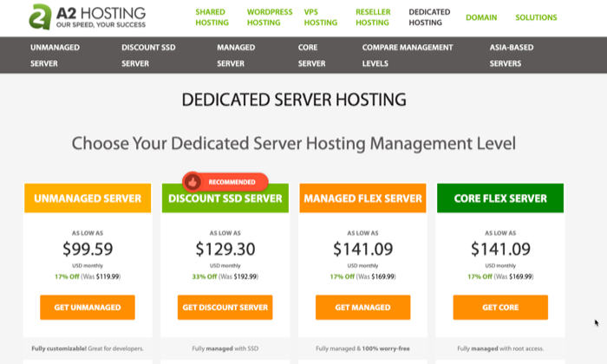This screenshot has height=364, width=607.
Task: Open the Domain menu
Action: [x=481, y=17]
